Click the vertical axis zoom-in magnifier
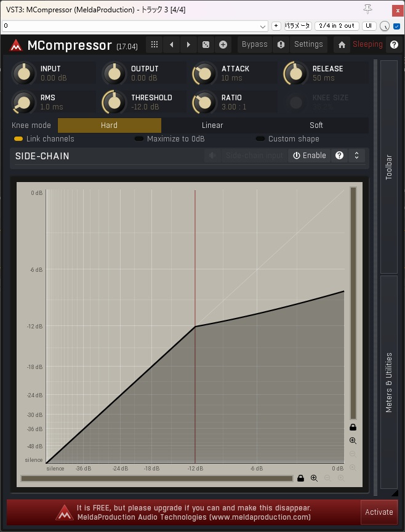Screen dimensions: 405x532 click(353, 441)
